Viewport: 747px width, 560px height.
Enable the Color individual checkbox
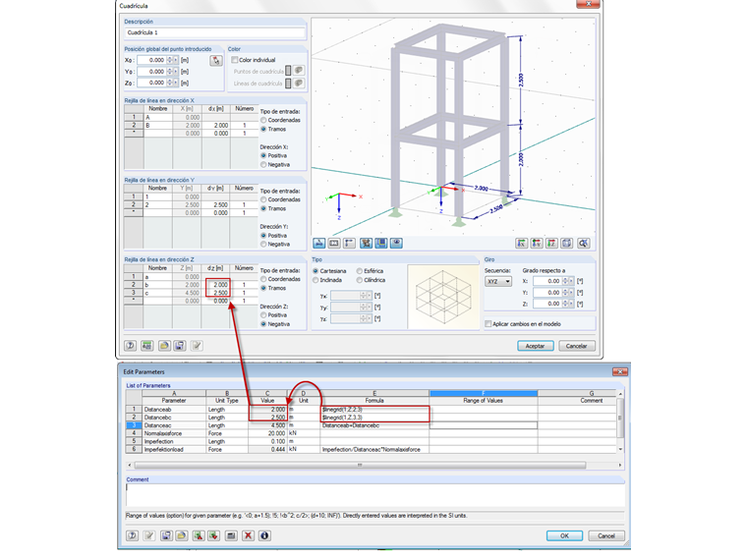point(234,60)
